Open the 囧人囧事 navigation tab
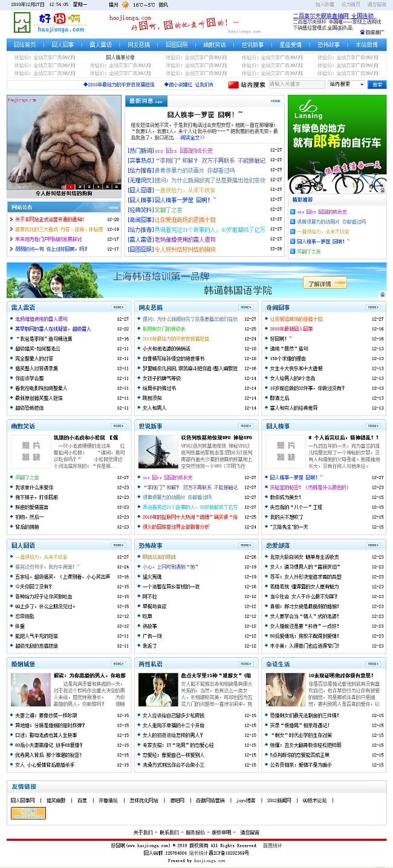The height and width of the screenshot is (868, 393). [x=62, y=45]
